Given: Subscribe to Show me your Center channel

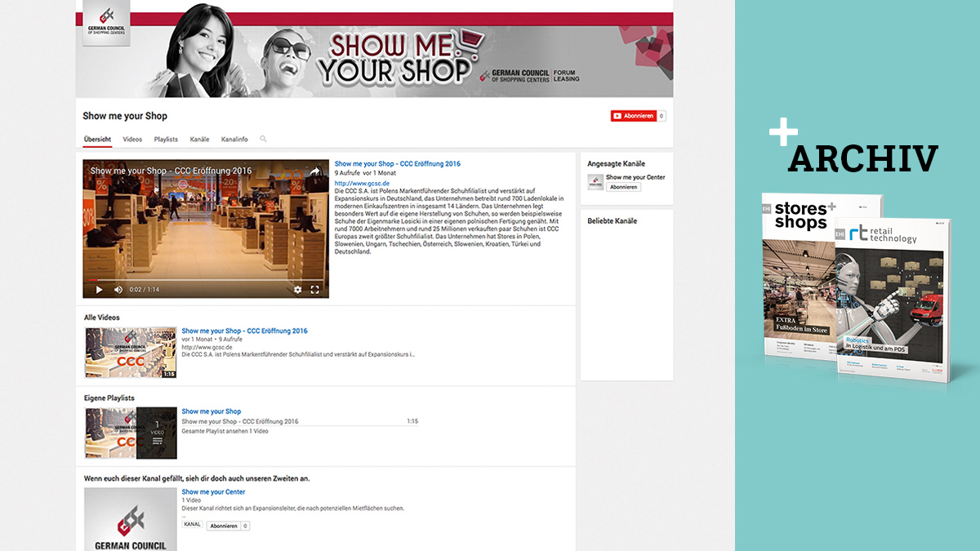Looking at the screenshot, I should click(x=625, y=186).
